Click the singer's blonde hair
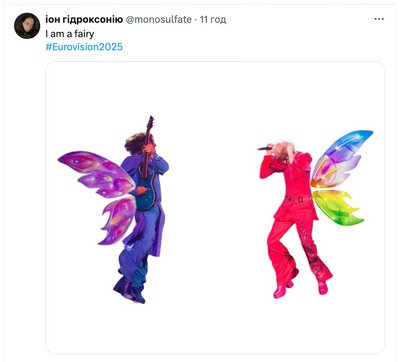 284,150
